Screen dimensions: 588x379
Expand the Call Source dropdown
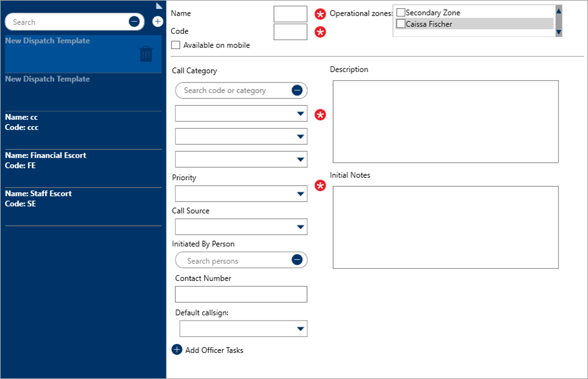[x=241, y=227]
